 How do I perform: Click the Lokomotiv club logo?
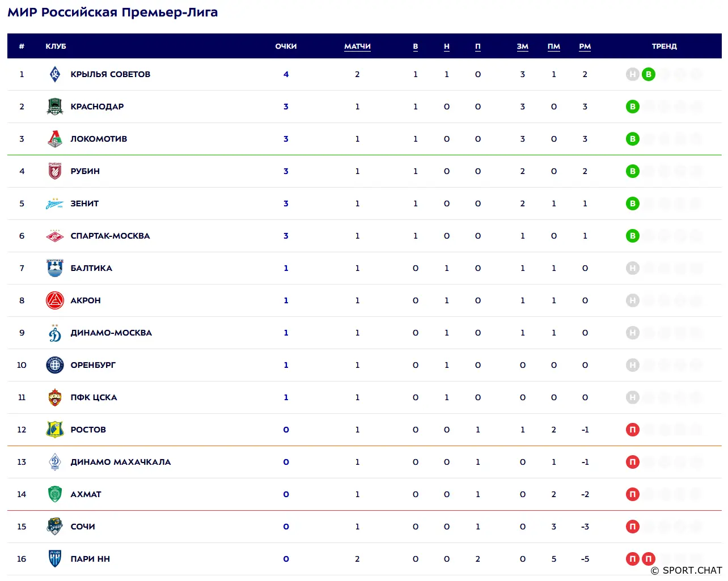point(55,139)
